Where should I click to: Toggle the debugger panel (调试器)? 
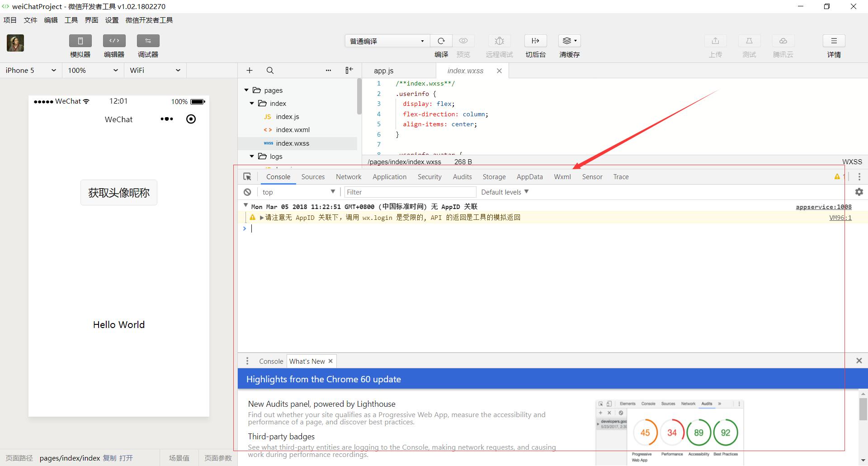tap(148, 41)
